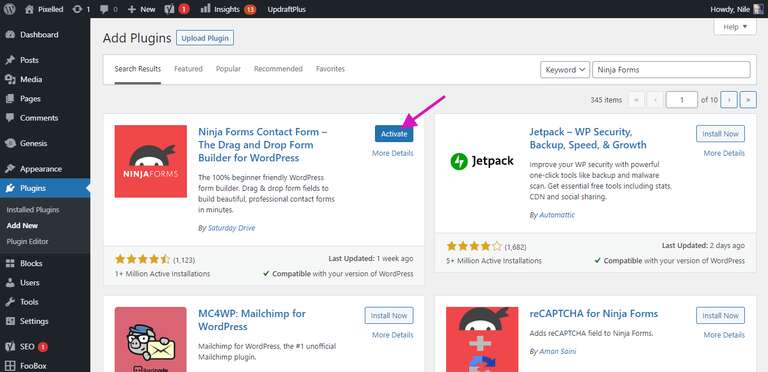Go to Installed Plugins submenu
The width and height of the screenshot is (768, 372).
(33, 209)
